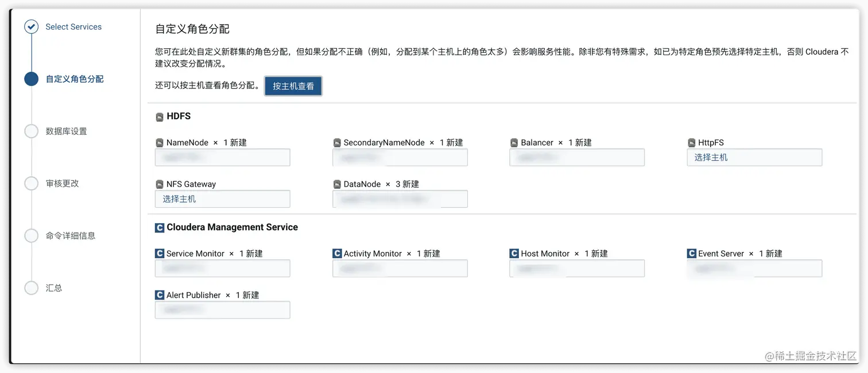Click the 还可以按主机查看角色分配 text
868x373 pixels.
pos(207,86)
